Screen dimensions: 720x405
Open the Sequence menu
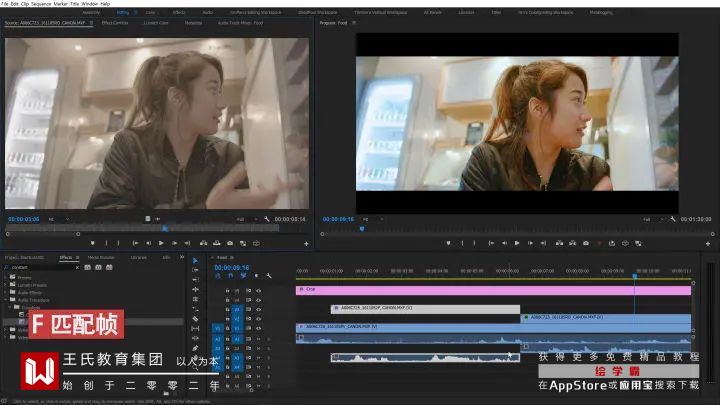pos(43,3)
